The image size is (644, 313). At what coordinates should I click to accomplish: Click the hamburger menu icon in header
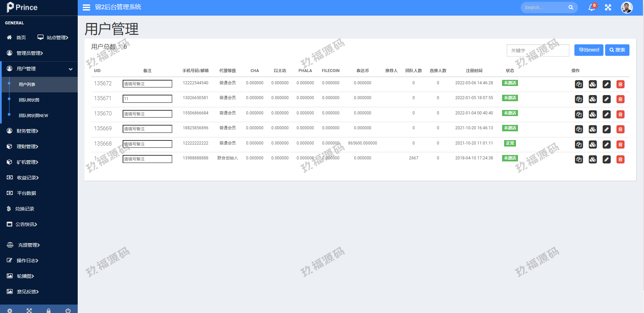86,7
